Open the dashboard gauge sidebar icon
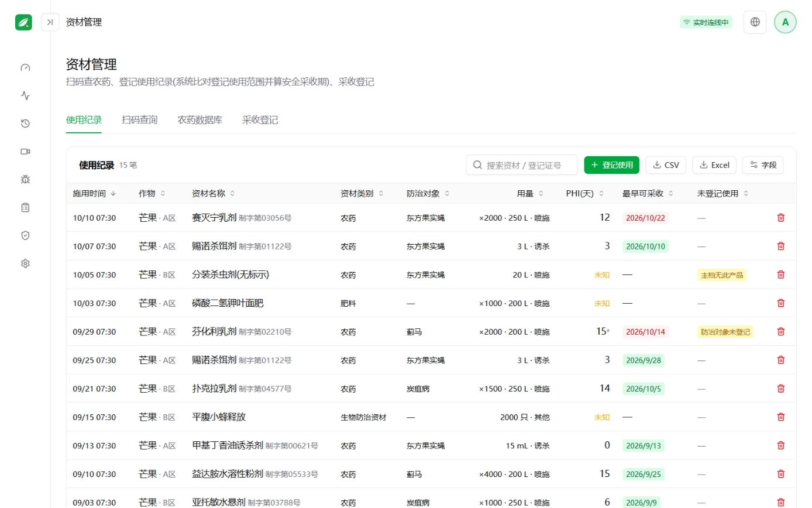The image size is (812, 508). [x=25, y=67]
